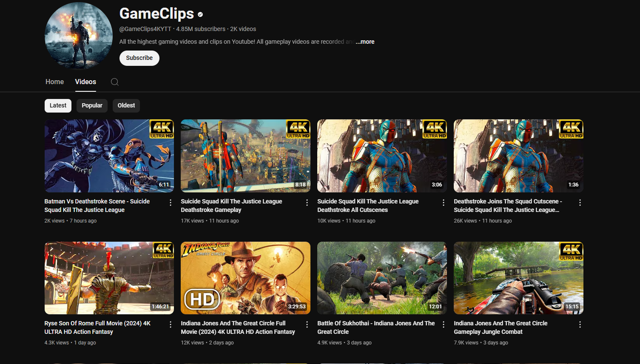This screenshot has height=364, width=640.
Task: Sort videos by Latest
Action: point(58,106)
